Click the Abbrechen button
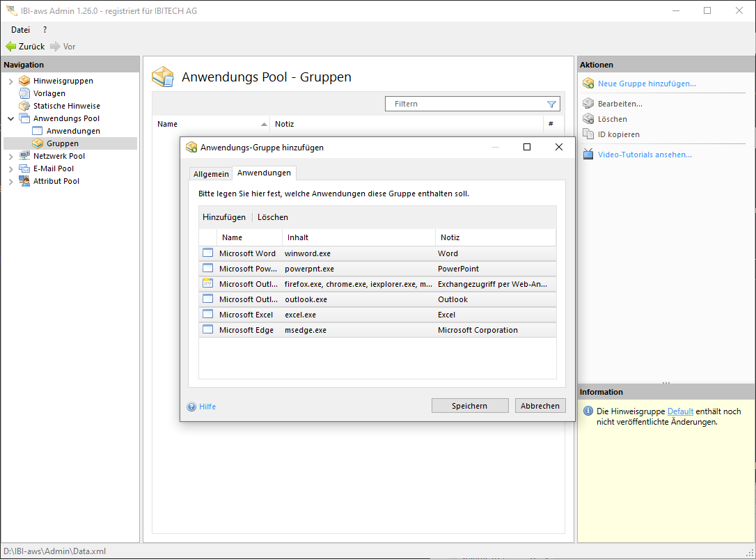 [540, 406]
